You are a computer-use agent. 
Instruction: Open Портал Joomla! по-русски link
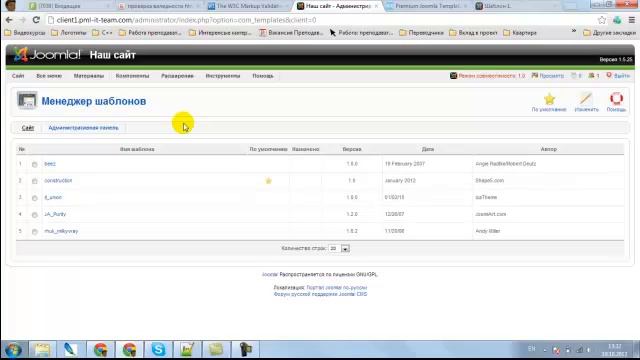coord(337,287)
